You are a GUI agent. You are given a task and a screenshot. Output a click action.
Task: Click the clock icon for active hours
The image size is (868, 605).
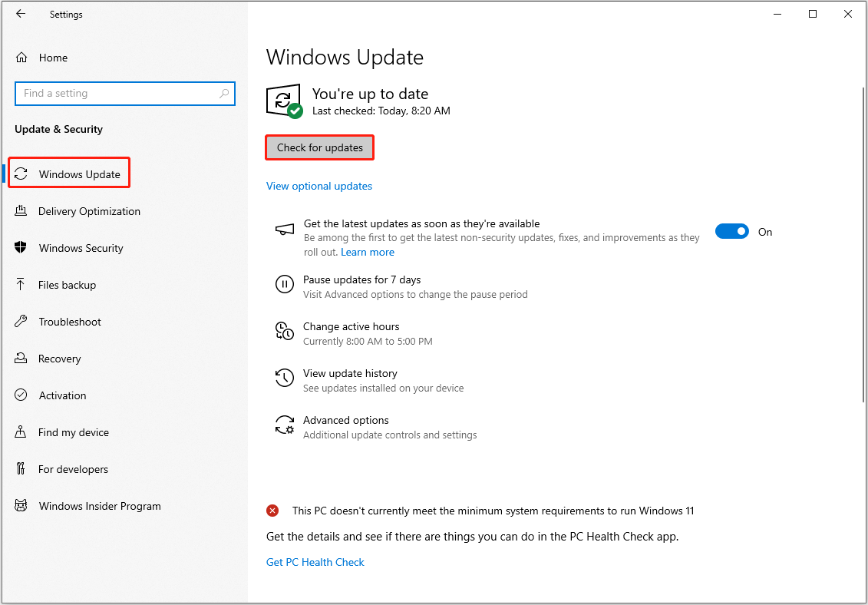tap(285, 331)
